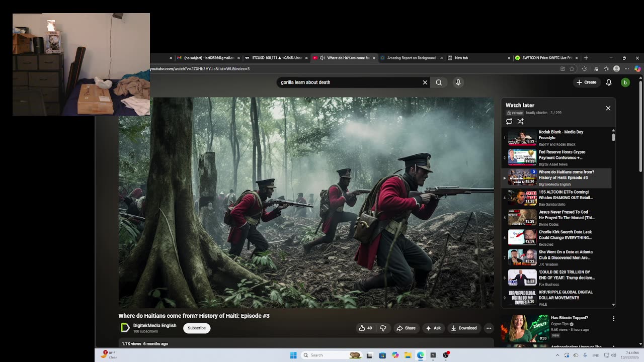Open the YouTube account avatar menu

[x=625, y=82]
